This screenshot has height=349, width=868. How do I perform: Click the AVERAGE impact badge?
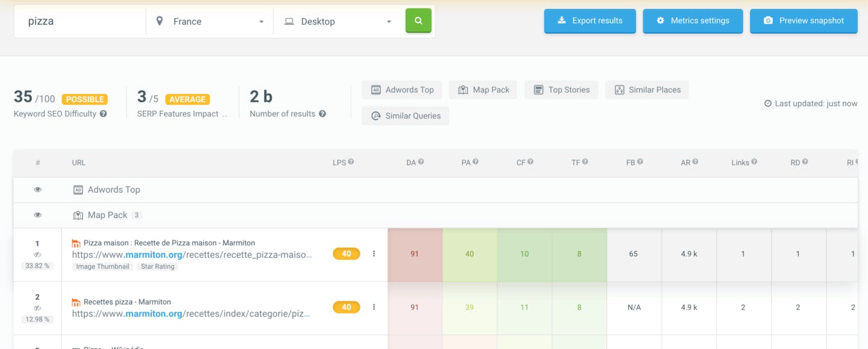pos(187,99)
